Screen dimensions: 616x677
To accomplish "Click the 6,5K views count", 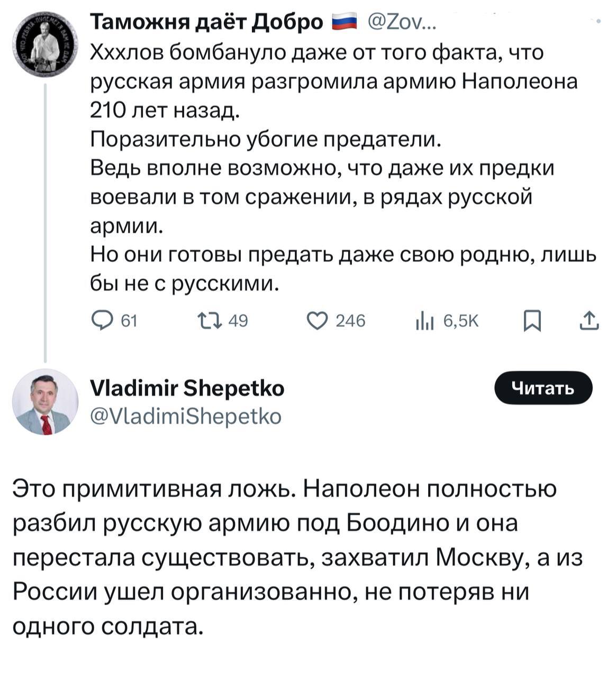I will (x=461, y=321).
